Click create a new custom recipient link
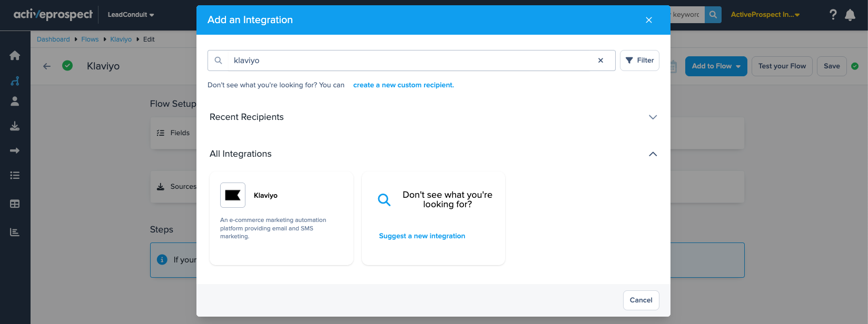 [403, 85]
